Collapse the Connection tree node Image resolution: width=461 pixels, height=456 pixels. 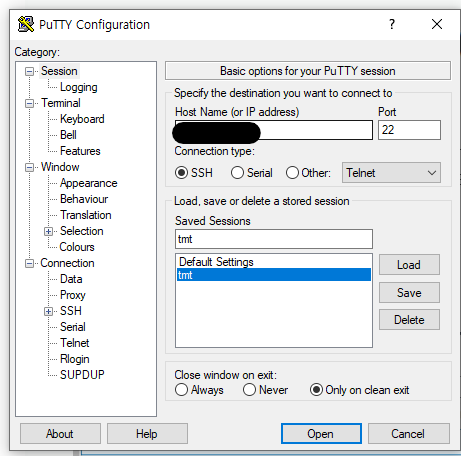pyautogui.click(x=29, y=263)
